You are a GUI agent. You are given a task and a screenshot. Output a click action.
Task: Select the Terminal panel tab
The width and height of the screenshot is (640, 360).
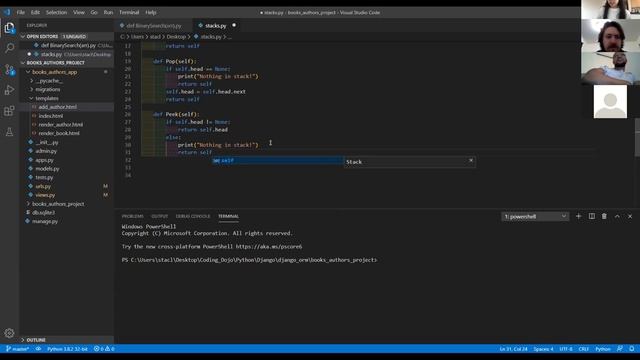click(229, 216)
